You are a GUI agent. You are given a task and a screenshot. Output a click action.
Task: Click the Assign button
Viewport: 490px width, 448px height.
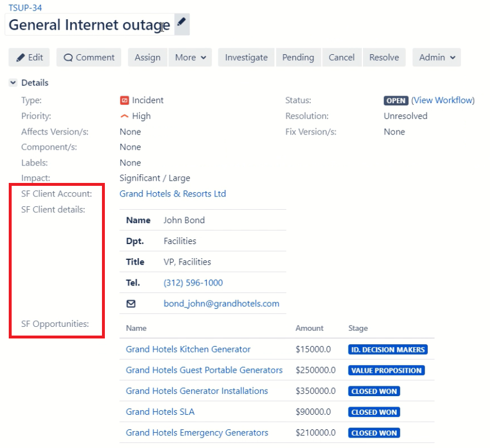148,58
